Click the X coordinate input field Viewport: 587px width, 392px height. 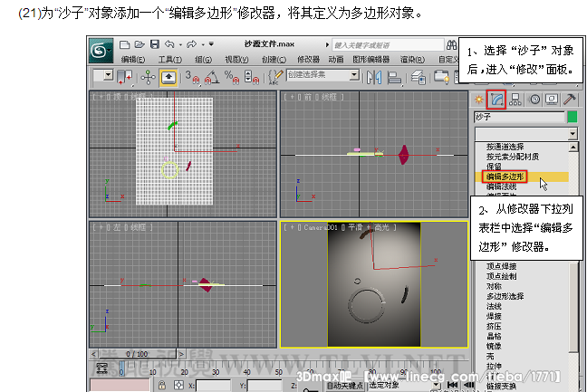214,386
